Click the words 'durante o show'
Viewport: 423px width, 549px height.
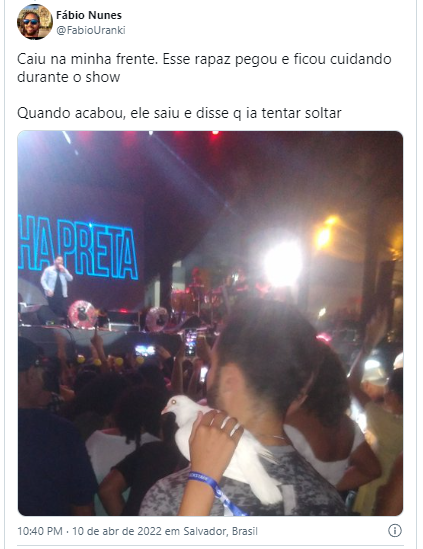click(x=69, y=77)
